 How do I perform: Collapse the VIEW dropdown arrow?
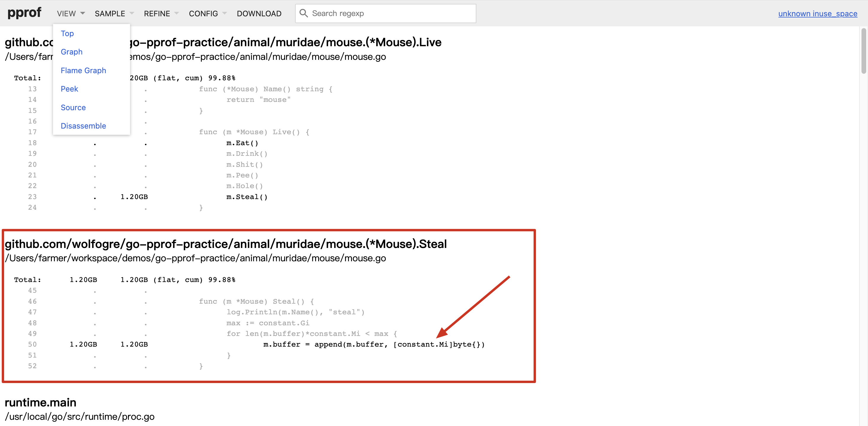(x=82, y=14)
